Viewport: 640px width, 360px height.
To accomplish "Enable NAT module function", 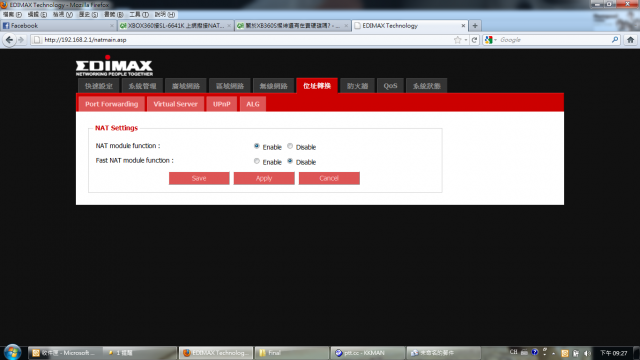I will pos(257,146).
